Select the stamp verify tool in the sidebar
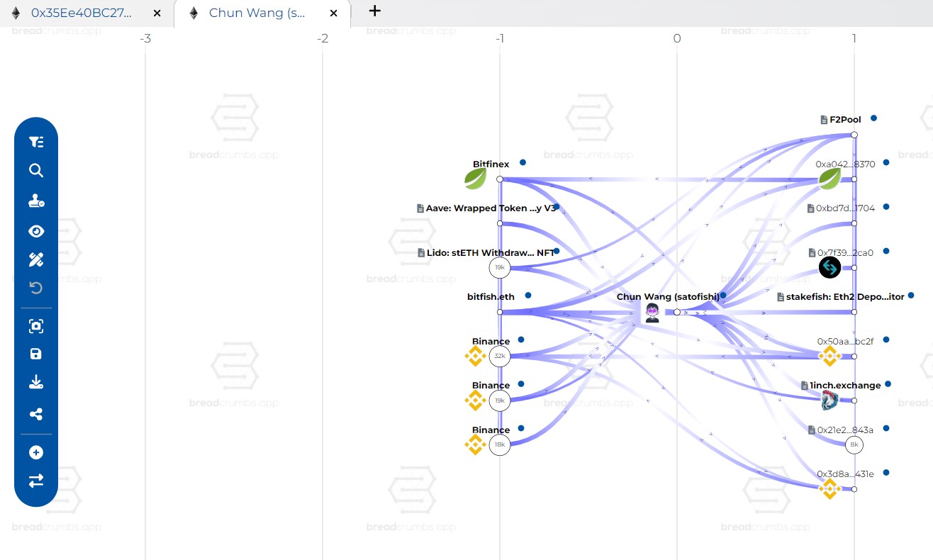 36,202
